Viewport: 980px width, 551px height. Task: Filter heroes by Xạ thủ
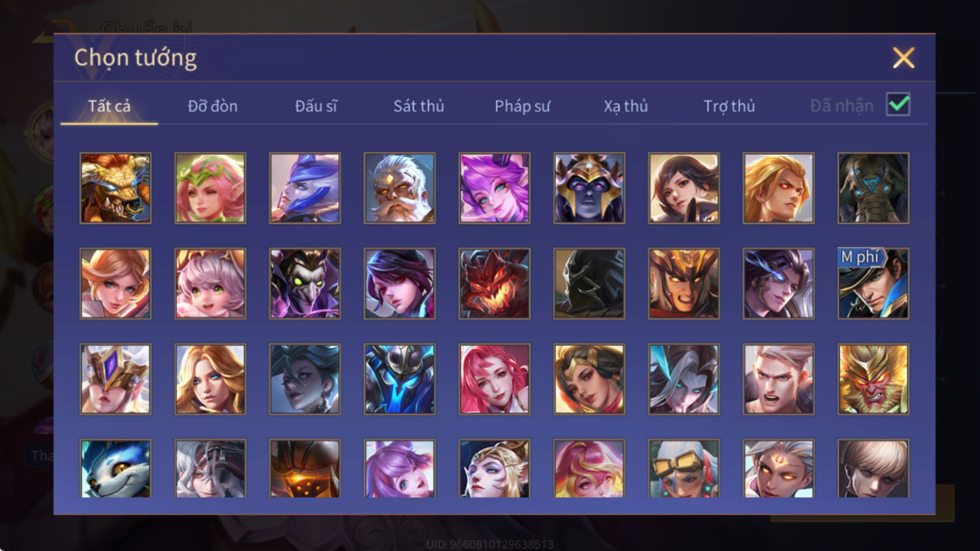pos(626,106)
